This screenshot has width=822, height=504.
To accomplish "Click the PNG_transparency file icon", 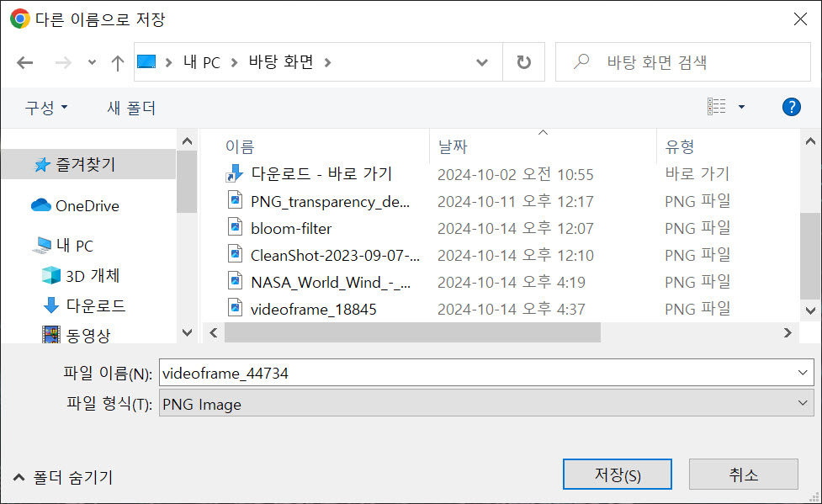I will (236, 199).
